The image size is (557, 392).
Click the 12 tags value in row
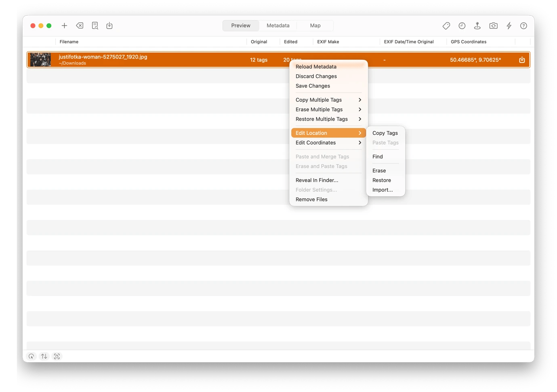tap(259, 60)
